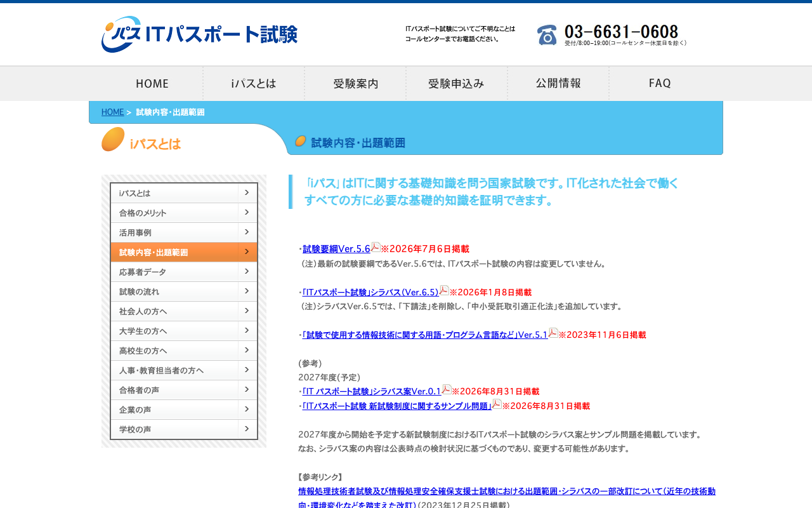Open the HOME navigation tab
Image resolution: width=812 pixels, height=508 pixels.
152,83
